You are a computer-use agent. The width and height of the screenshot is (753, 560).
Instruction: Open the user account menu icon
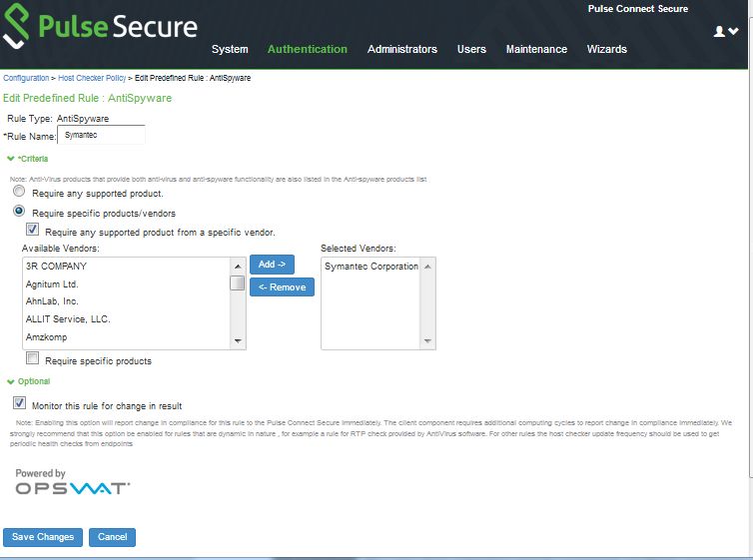pyautogui.click(x=726, y=31)
